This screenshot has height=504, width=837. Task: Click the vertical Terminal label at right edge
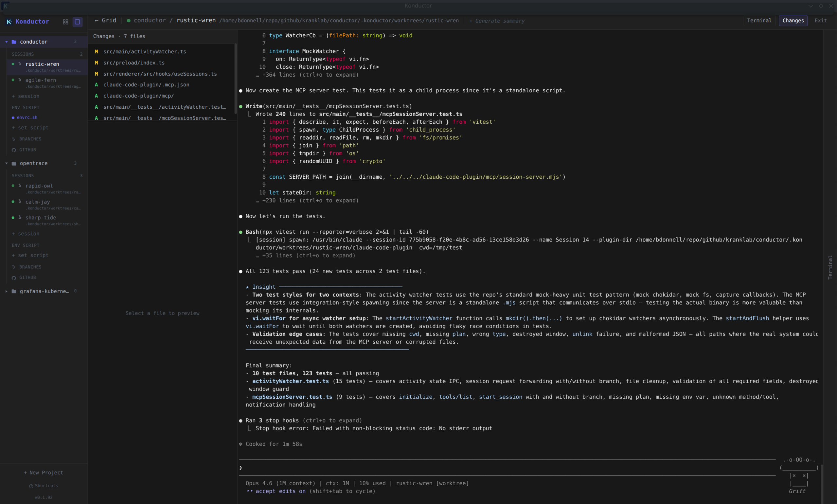point(830,267)
